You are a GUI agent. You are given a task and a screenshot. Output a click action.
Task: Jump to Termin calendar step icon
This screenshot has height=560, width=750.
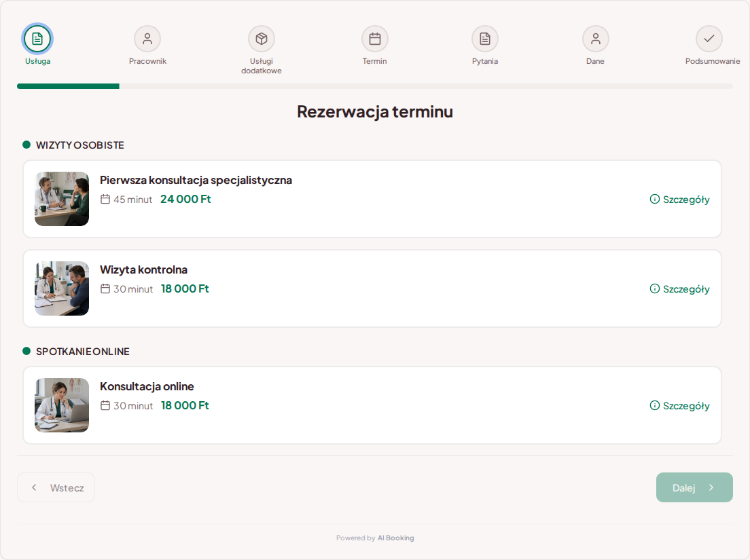[374, 39]
